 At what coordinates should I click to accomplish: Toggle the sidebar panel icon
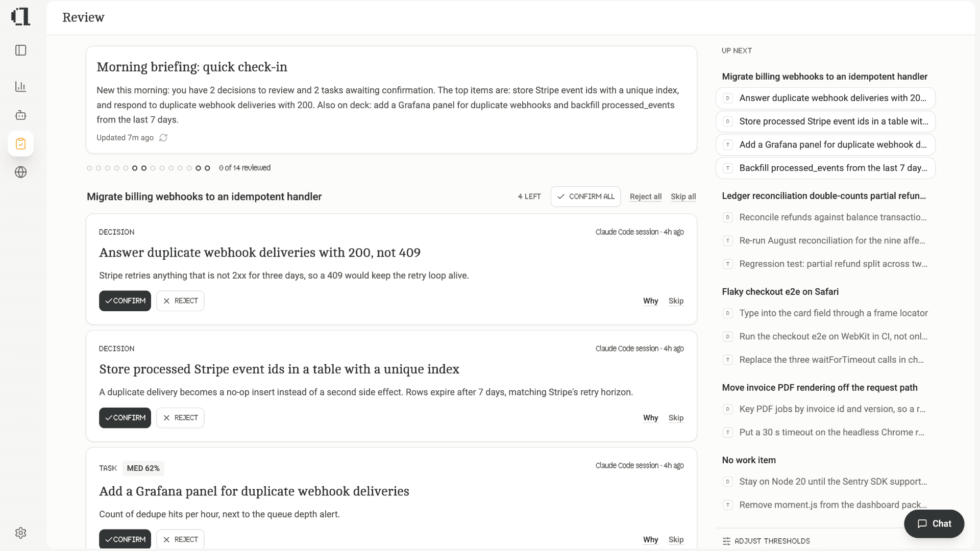[x=20, y=50]
